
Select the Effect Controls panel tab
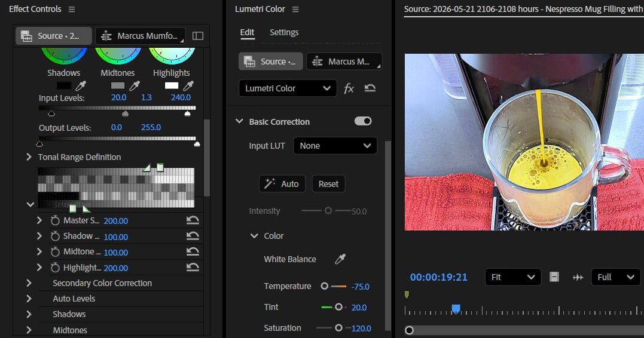(x=35, y=9)
